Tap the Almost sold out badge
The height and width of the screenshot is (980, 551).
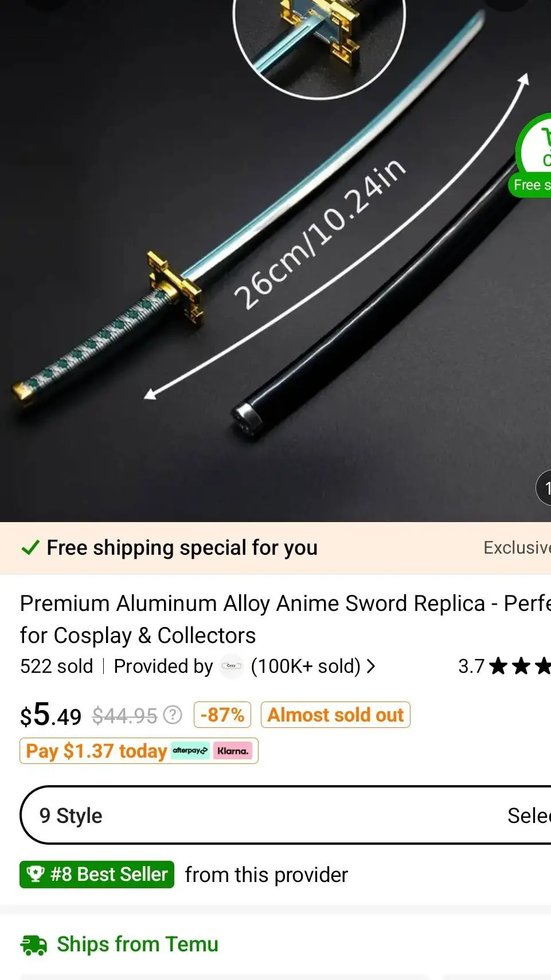(335, 715)
